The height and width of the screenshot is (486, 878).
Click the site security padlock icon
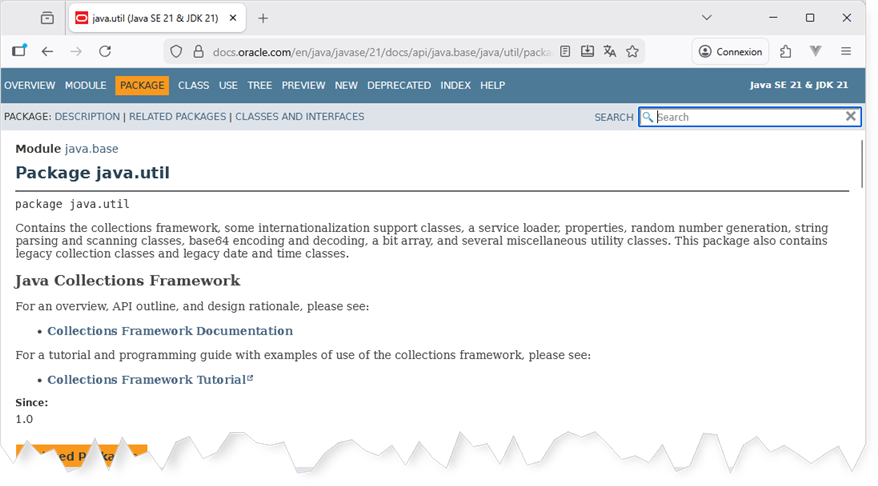pyautogui.click(x=198, y=52)
